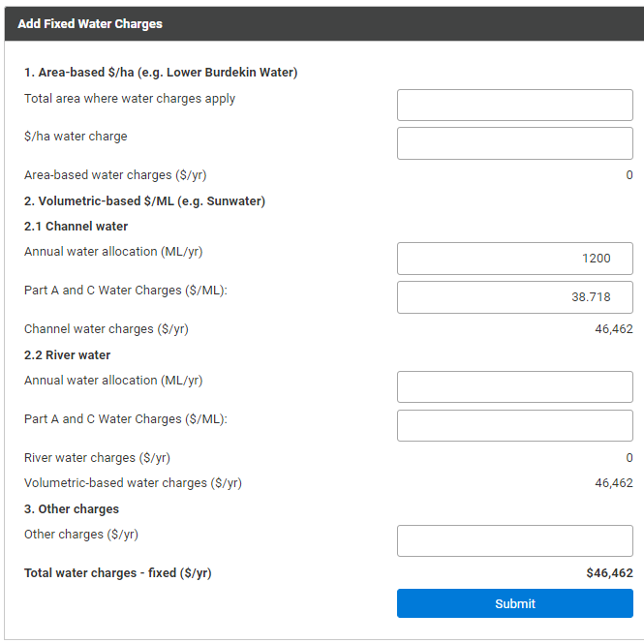644x644 pixels.
Task: Click the Other charges ($/yr) input
Action: (x=514, y=540)
